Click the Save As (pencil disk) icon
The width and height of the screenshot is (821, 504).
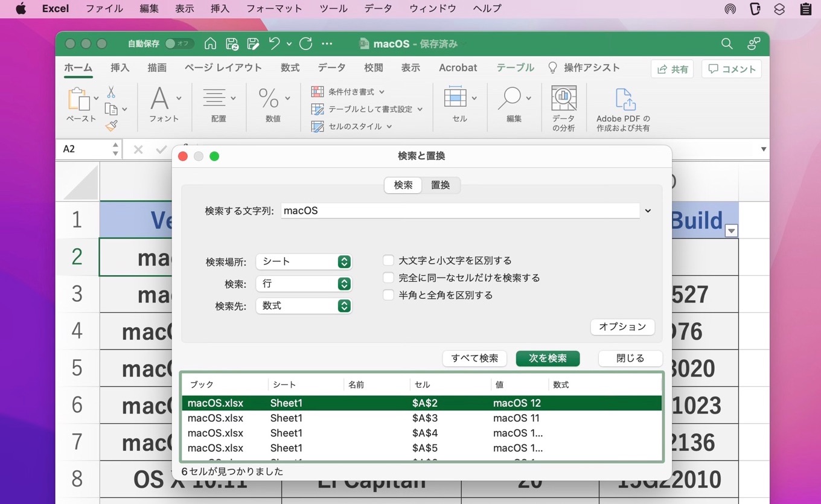point(253,43)
